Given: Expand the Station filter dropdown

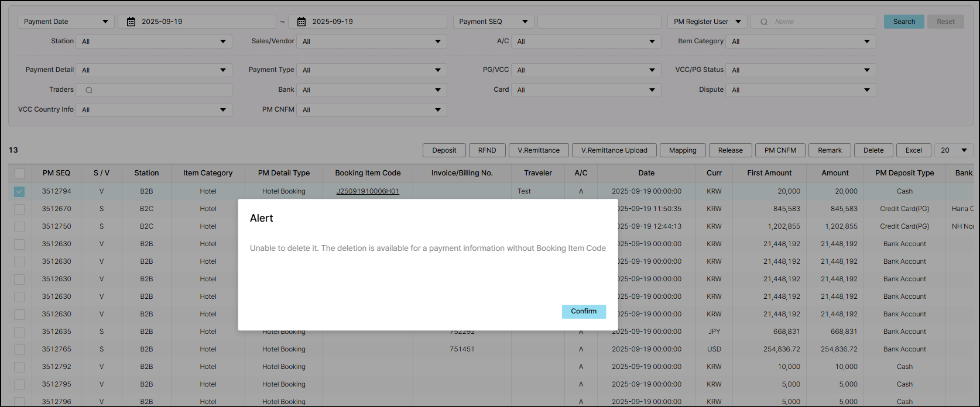Looking at the screenshot, I should (x=154, y=42).
